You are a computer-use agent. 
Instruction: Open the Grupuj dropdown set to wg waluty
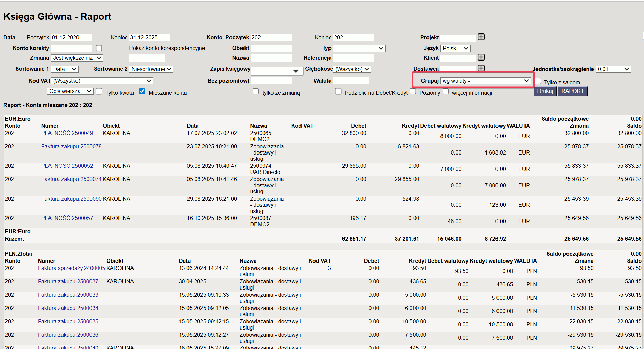(485, 81)
